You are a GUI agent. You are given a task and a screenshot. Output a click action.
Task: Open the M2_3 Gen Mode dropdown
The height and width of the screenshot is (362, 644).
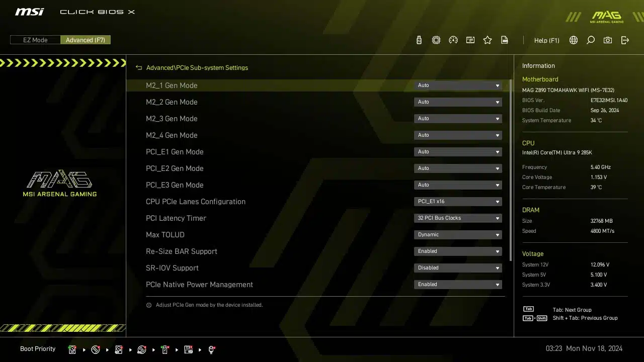458,119
